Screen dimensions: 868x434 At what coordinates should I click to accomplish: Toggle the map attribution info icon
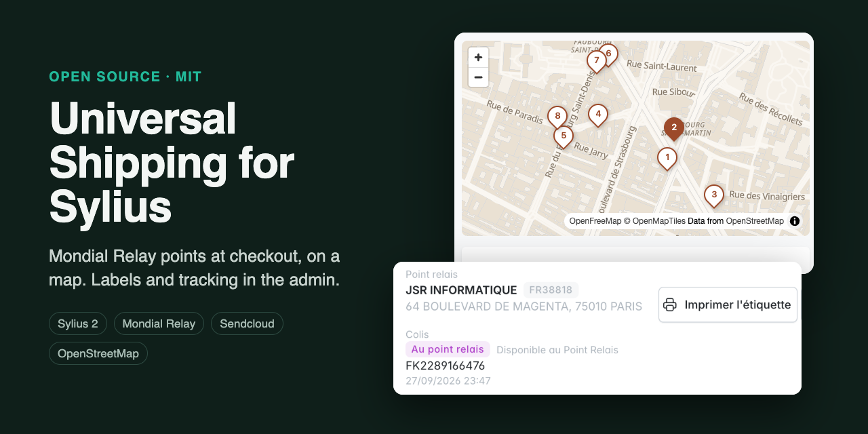click(795, 221)
